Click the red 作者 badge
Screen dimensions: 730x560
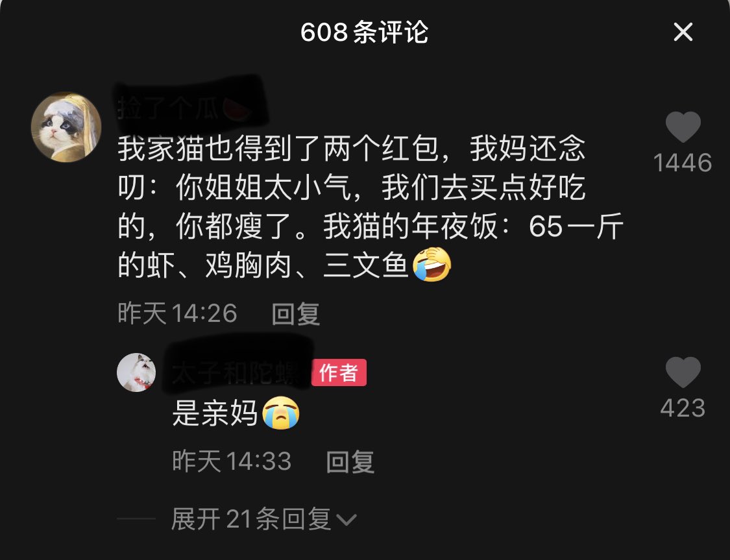tap(339, 372)
